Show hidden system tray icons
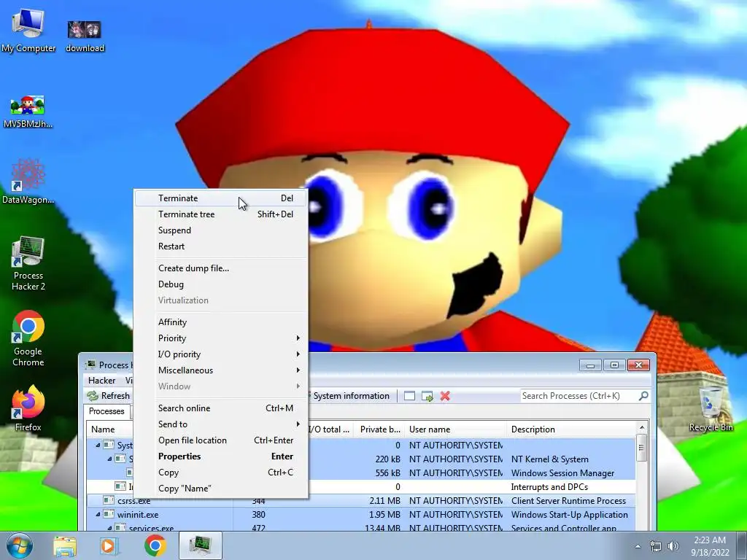 [638, 547]
